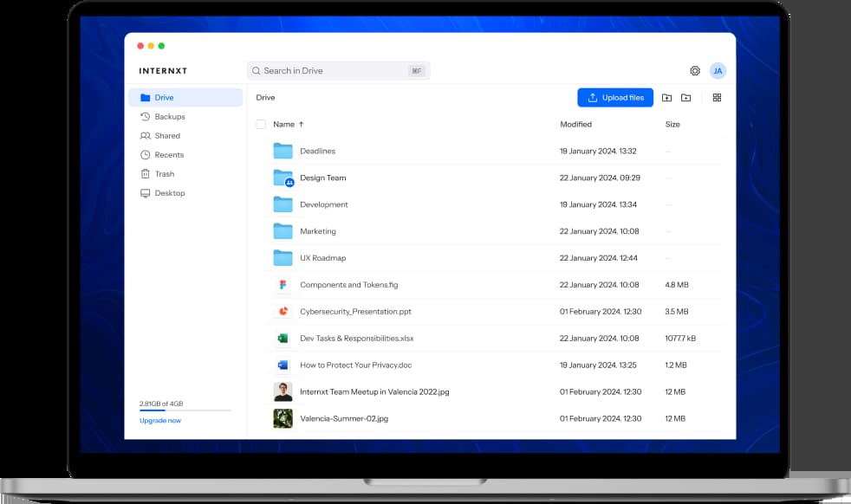The height and width of the screenshot is (504, 851).
Task: Switch to grid view layout
Action: pos(717,98)
